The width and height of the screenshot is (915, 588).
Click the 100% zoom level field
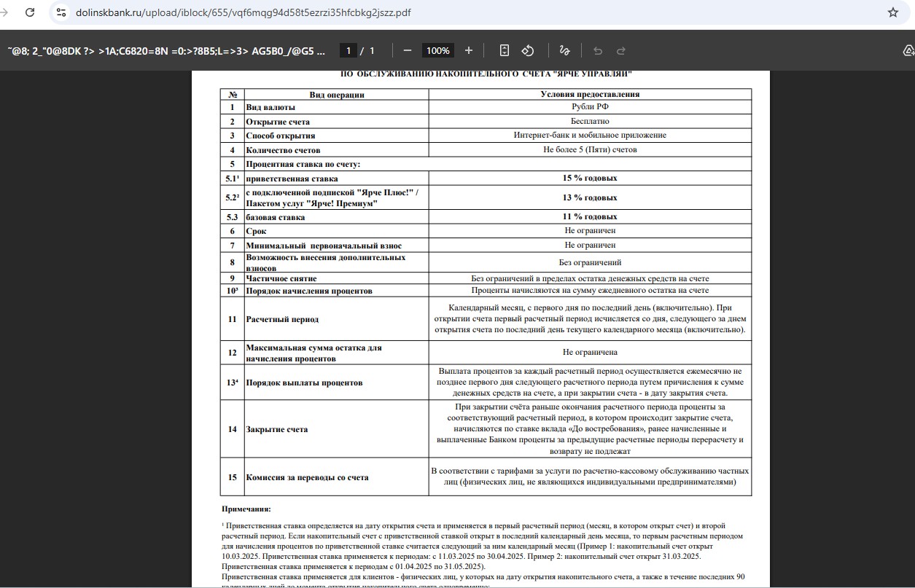pyautogui.click(x=437, y=50)
